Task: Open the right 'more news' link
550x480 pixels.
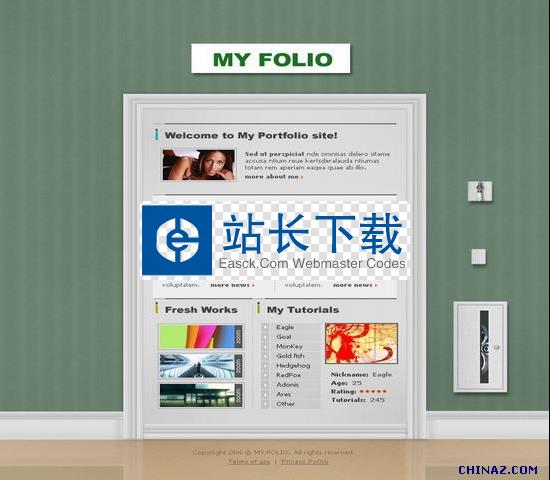Action: pyautogui.click(x=355, y=285)
